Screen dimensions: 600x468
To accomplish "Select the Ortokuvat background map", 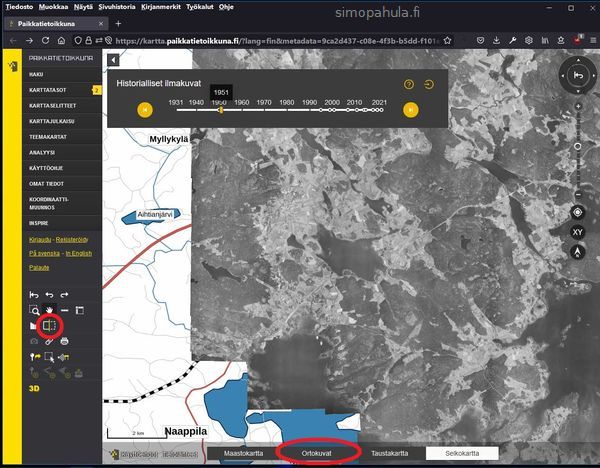I will (x=318, y=453).
